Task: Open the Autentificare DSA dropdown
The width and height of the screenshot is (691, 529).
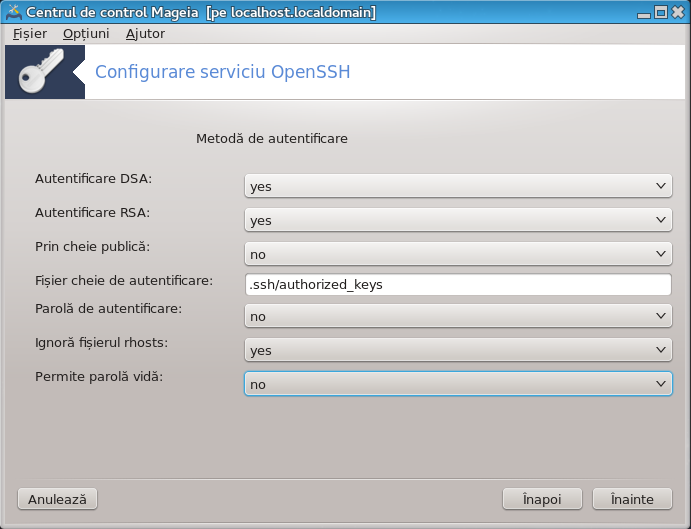Action: tap(458, 186)
